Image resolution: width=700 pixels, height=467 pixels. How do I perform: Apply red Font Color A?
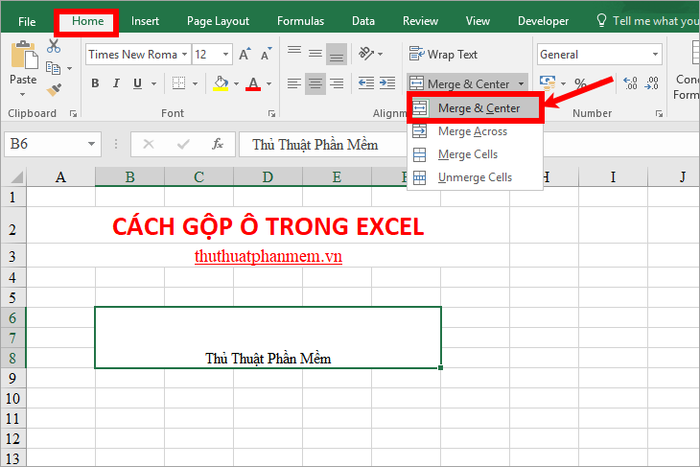pyautogui.click(x=253, y=83)
